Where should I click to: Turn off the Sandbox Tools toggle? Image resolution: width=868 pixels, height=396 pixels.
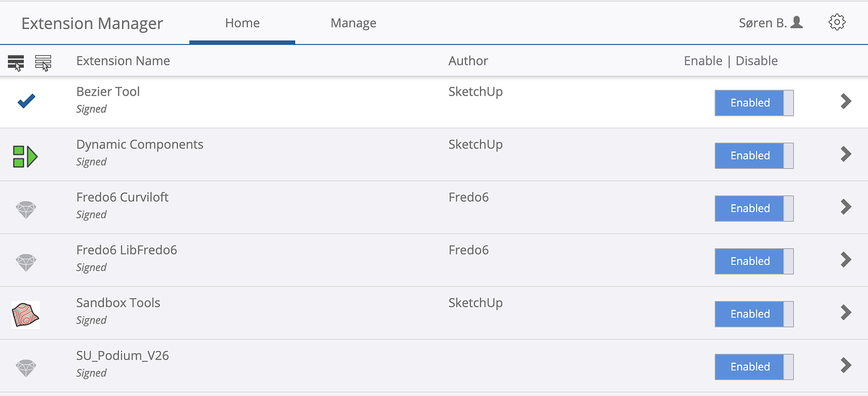click(754, 314)
